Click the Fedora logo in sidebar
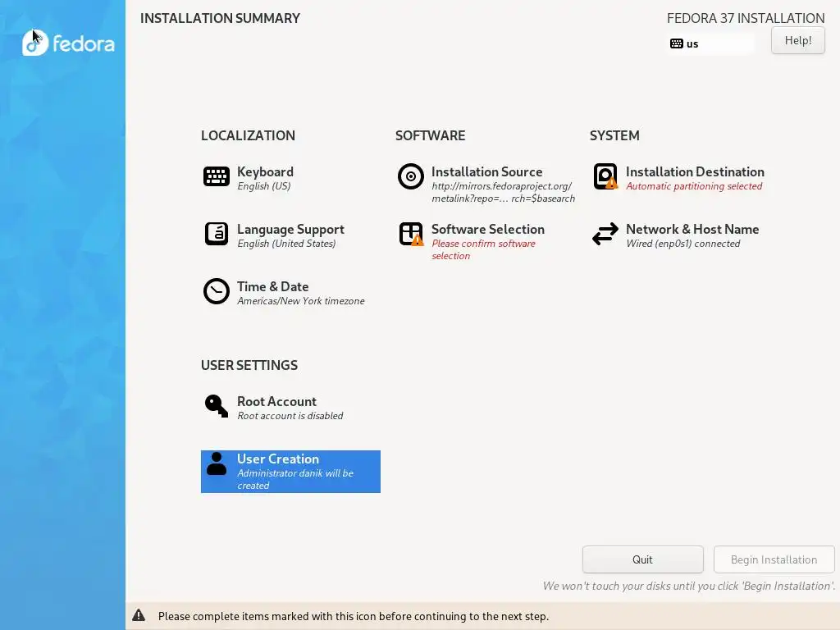This screenshot has width=840, height=630. coord(68,43)
